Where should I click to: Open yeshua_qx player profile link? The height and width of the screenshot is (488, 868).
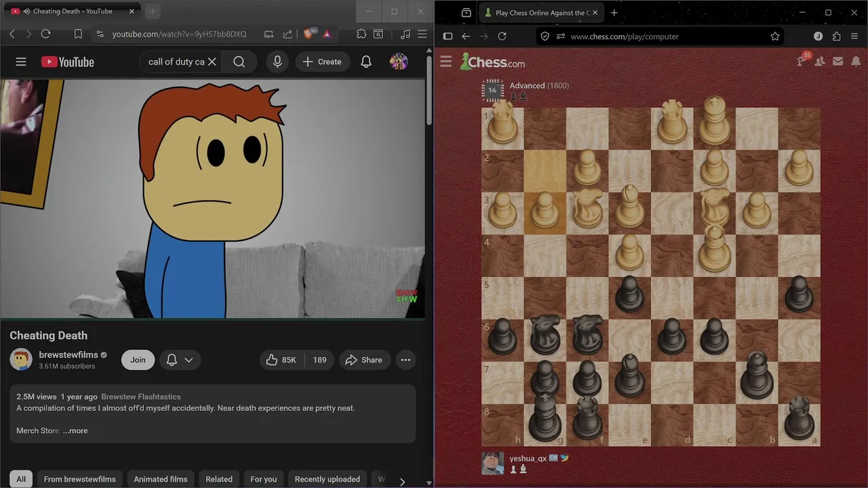(x=528, y=458)
